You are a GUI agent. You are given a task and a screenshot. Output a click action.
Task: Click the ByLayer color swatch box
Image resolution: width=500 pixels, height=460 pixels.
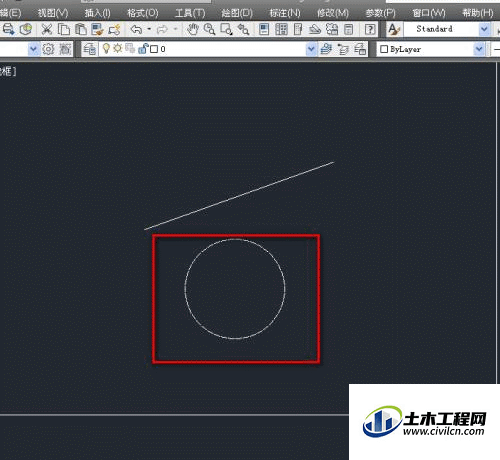(x=384, y=49)
